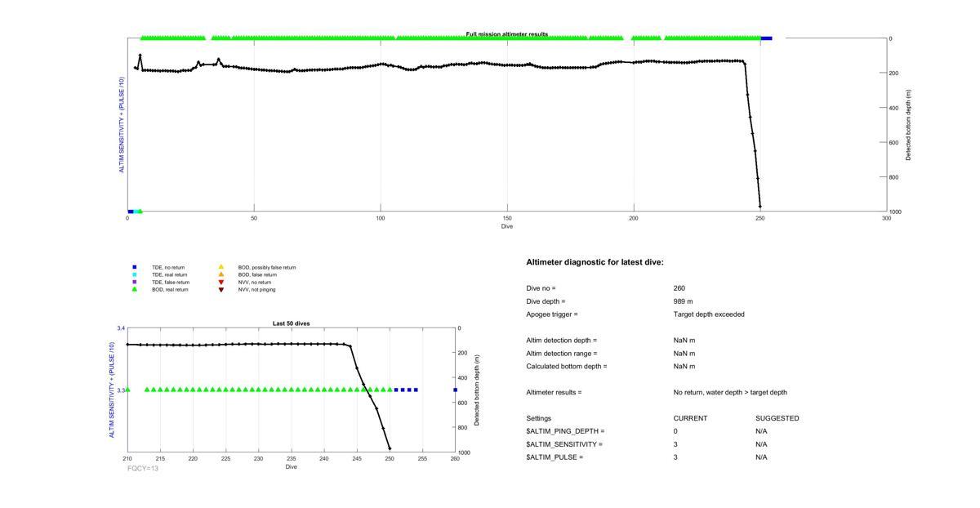Viewport: 980px width, 508px height.
Task: Click the dark blue square beside 'TDE, no return'
Action: [134, 267]
